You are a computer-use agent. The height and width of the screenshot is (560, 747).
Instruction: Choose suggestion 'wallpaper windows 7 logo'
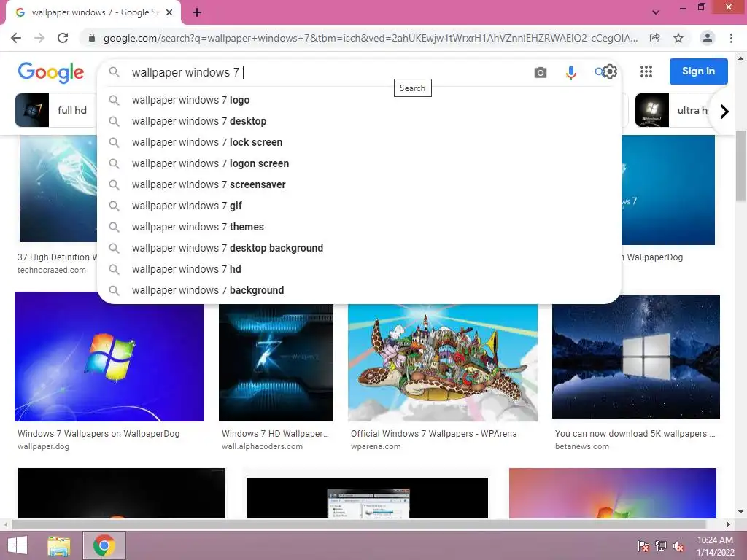[359, 100]
